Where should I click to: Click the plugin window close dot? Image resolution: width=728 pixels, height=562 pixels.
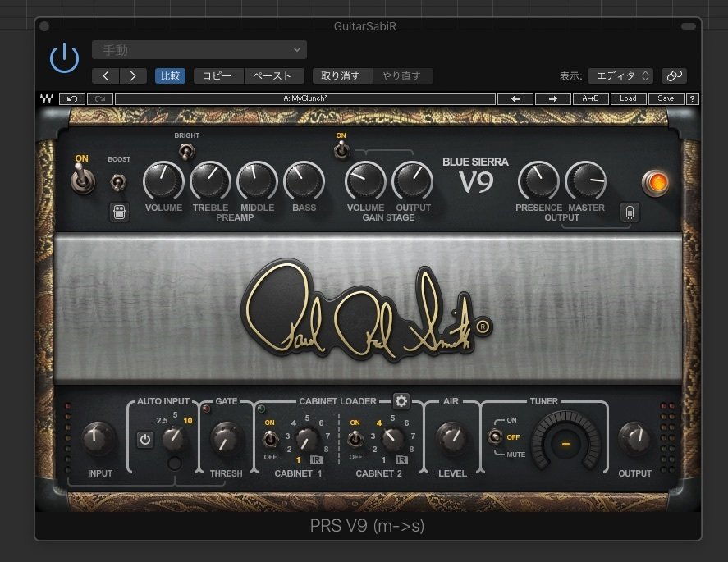pos(44,26)
